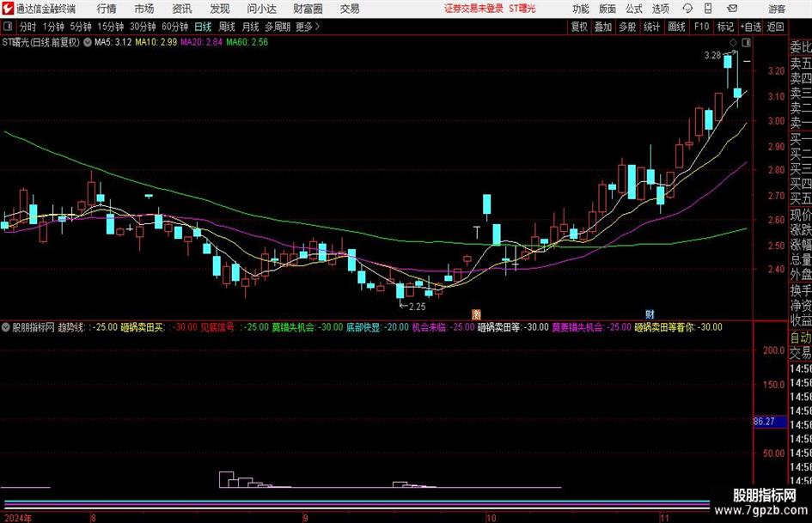Switch to 1分钟 period
Viewport: 812px width, 523px height.
coord(53,27)
